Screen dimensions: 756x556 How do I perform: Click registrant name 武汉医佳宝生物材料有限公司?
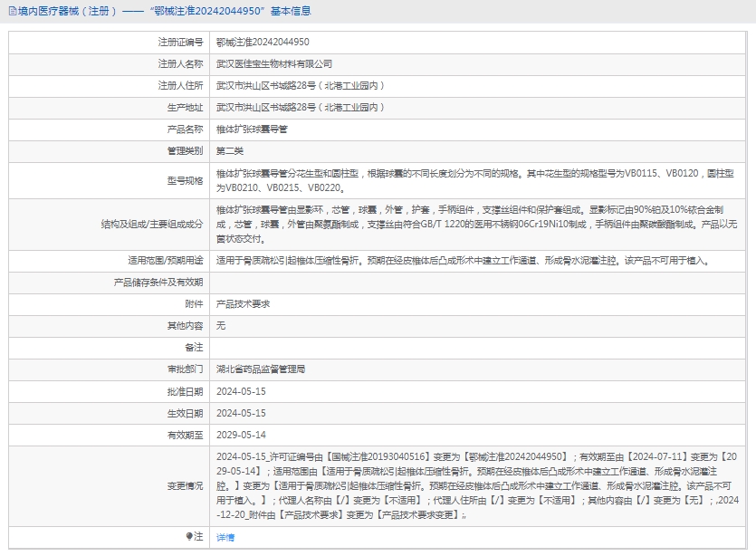pyautogui.click(x=273, y=63)
